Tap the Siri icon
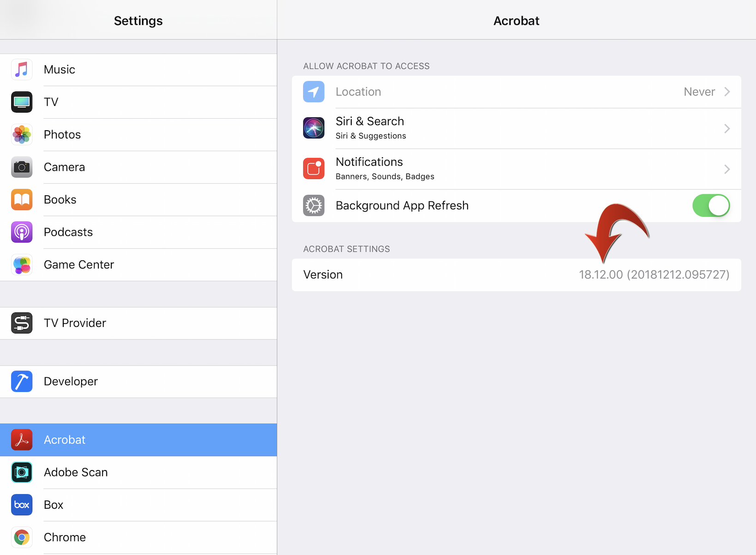 (x=314, y=128)
